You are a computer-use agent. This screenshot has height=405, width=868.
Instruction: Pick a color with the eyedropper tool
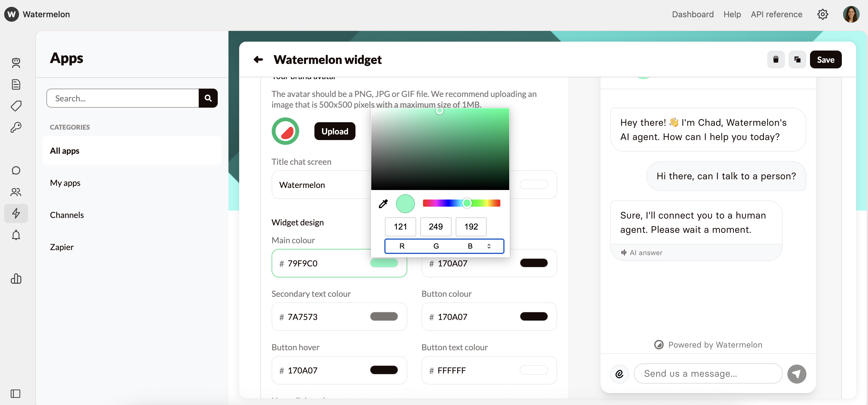(383, 203)
